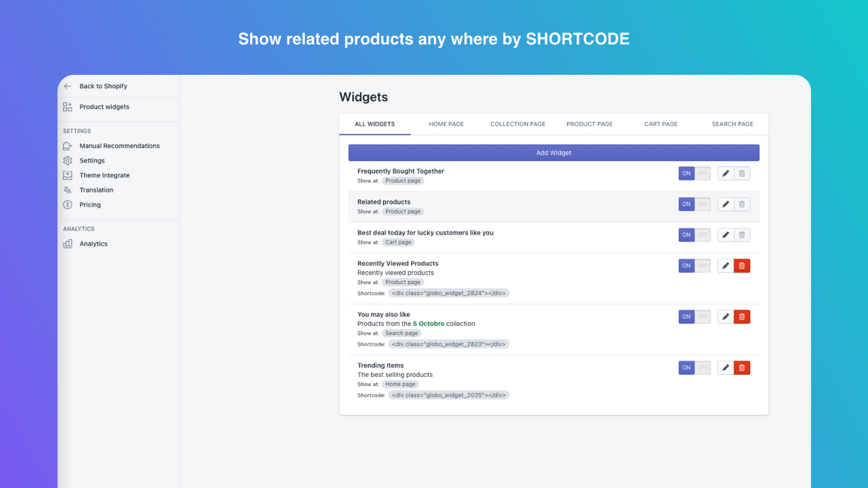Turn off Best deal today widget
Screen dimensions: 868x488
point(703,235)
